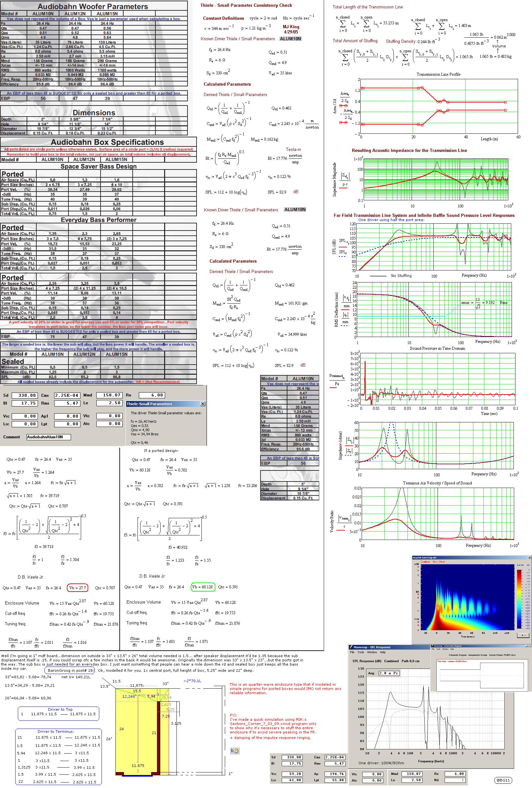Click the red-circled Vb = 27.7 value
Viewport: 532px width, 788px height.
[78, 588]
